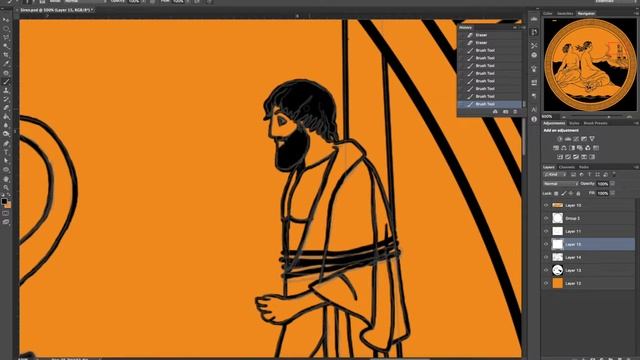Open the Histogram panel icon
Screen dimensions: 640x360
(x=534, y=19)
